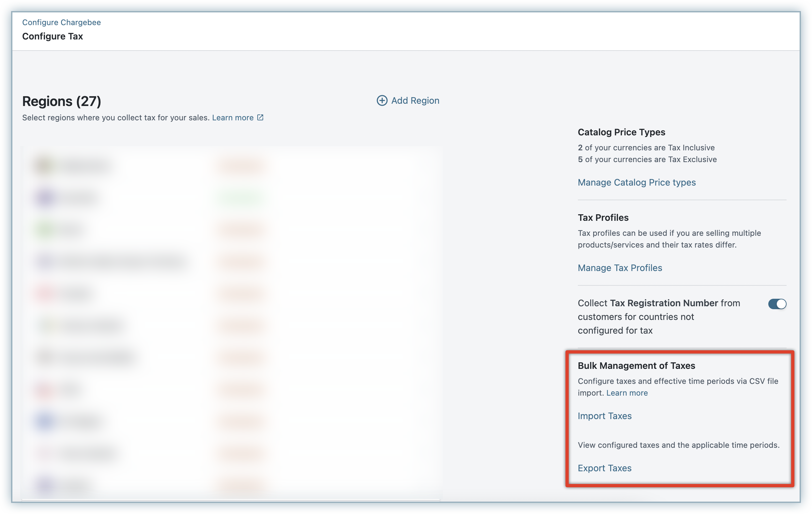Click the Catalog Price Types heading
812x514 pixels.
point(622,132)
